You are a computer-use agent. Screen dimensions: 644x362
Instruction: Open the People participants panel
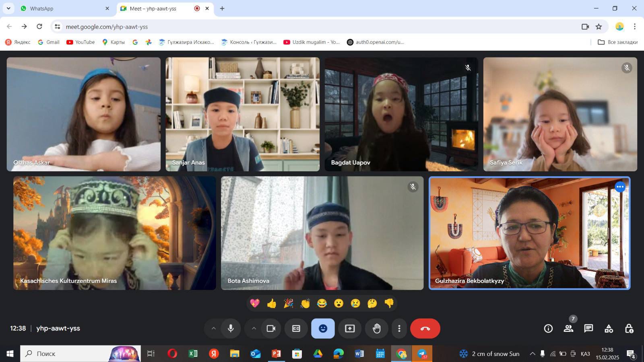pos(568,329)
